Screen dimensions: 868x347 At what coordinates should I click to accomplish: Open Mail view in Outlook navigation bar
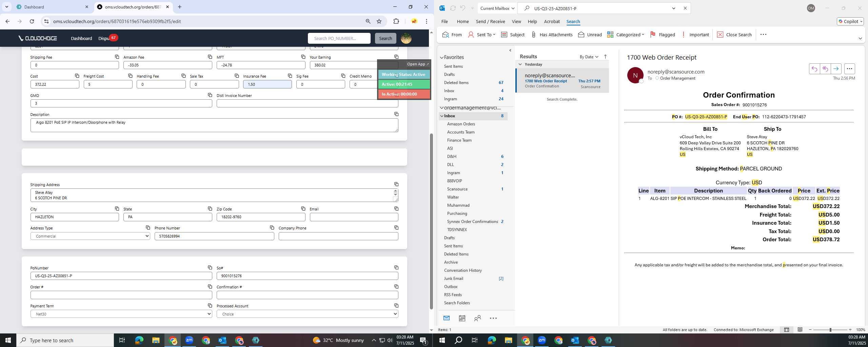coord(446,318)
